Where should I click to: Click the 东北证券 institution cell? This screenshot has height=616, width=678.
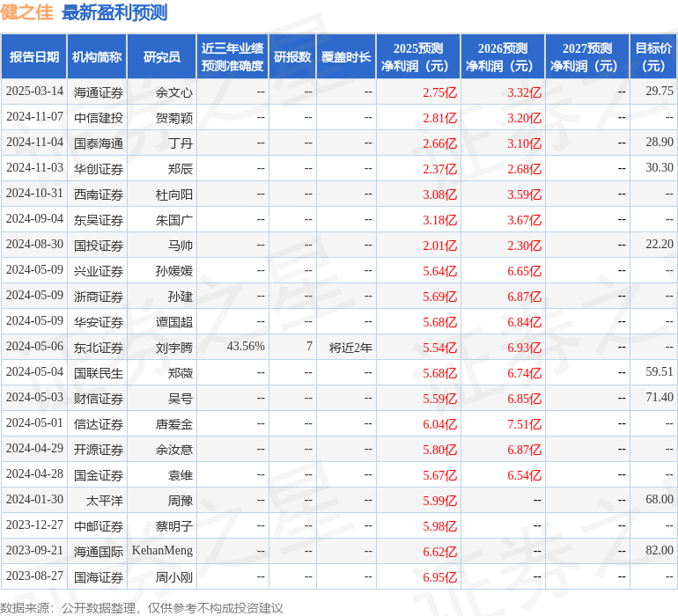coord(99,347)
